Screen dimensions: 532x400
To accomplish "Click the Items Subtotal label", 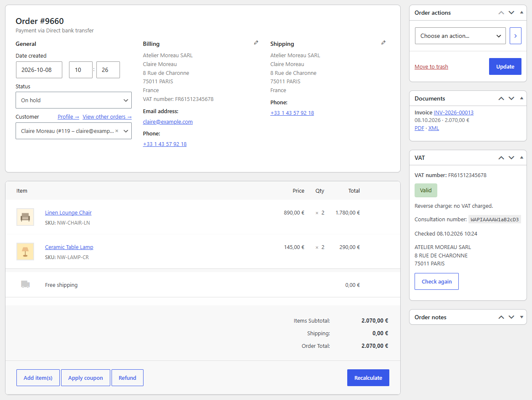I will click(312, 321).
